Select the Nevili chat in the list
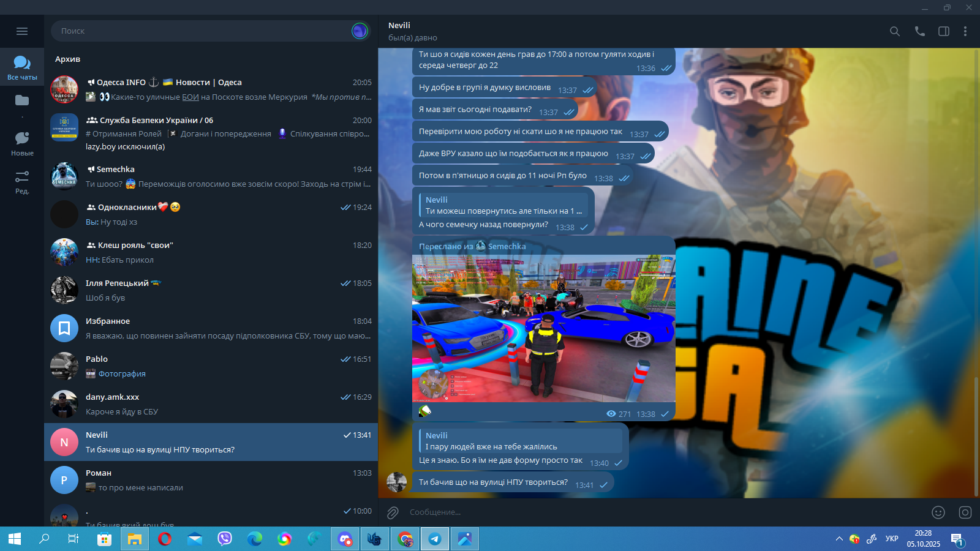980x551 pixels. coord(211,442)
